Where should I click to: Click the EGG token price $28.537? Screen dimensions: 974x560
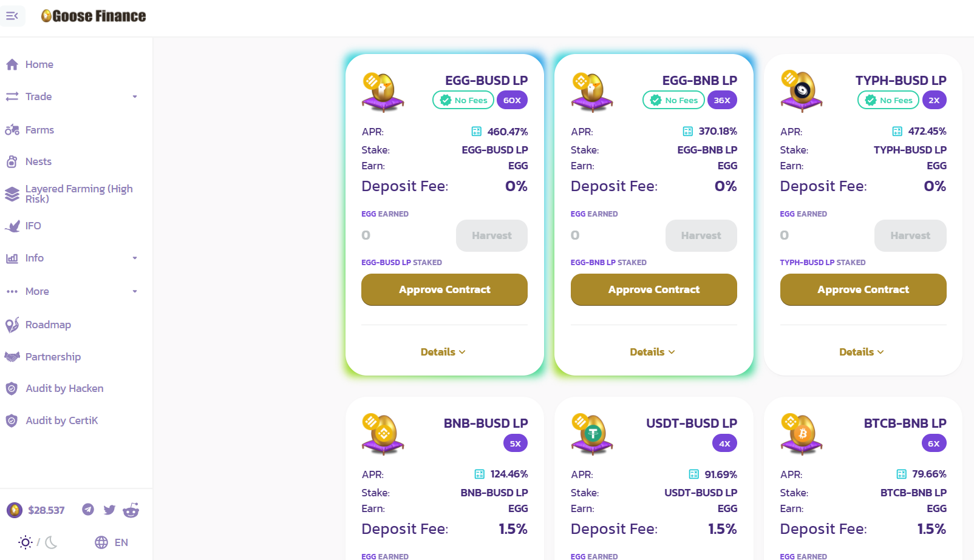[x=46, y=510]
